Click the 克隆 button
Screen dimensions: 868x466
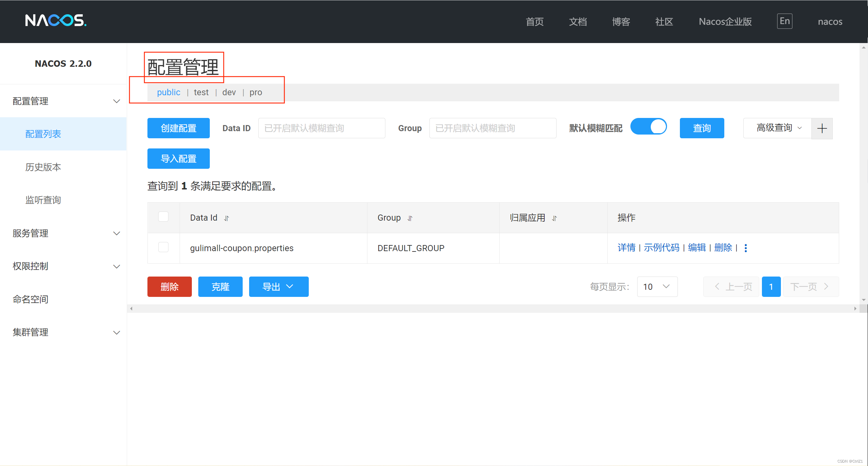[x=220, y=287]
